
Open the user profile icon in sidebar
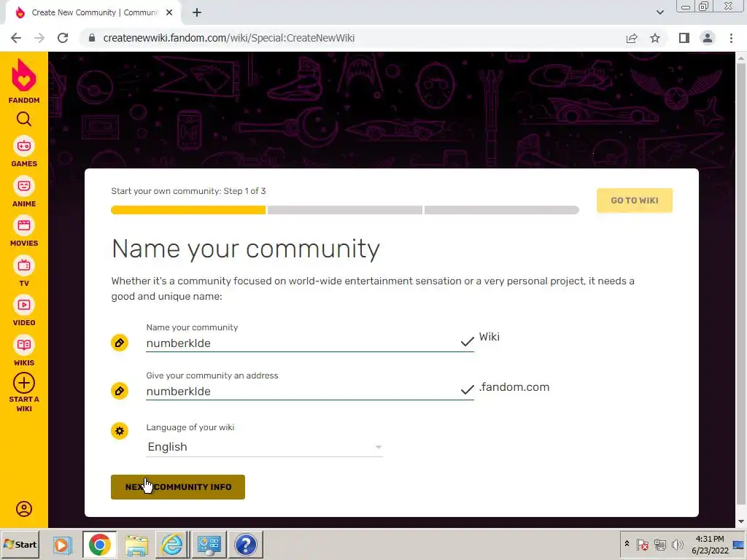tap(24, 509)
